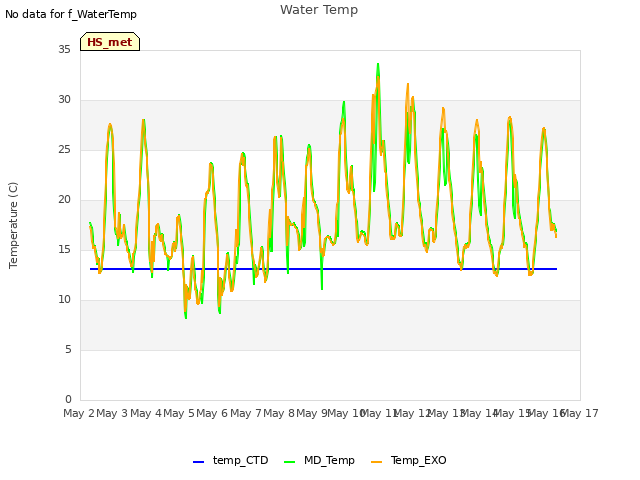
Task: Toggle the Temp_EXO legend entry
Action: pyautogui.click(x=409, y=460)
